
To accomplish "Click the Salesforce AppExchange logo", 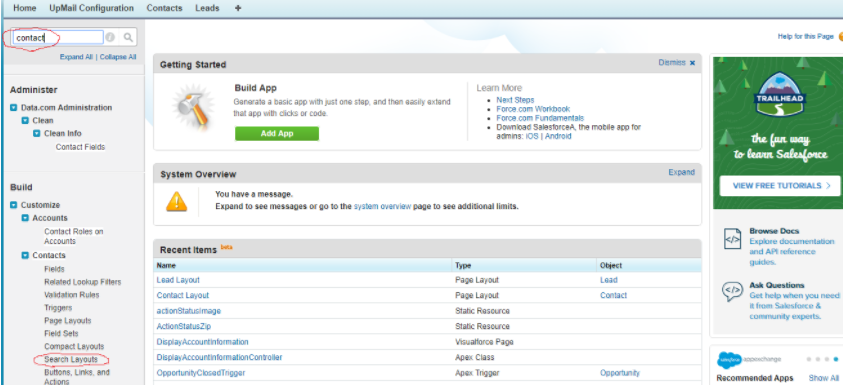I will [749, 360].
